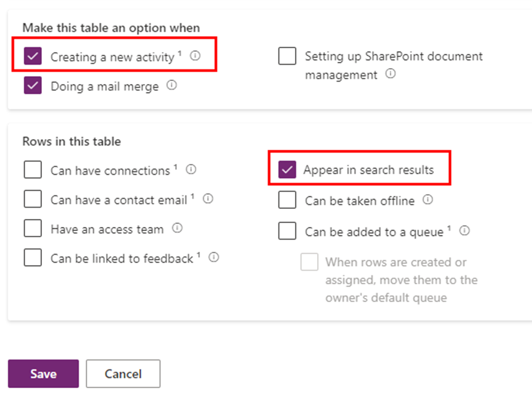Screen dimensions: 532x395
Task: Click the purple Save button
Action: pyautogui.click(x=44, y=373)
